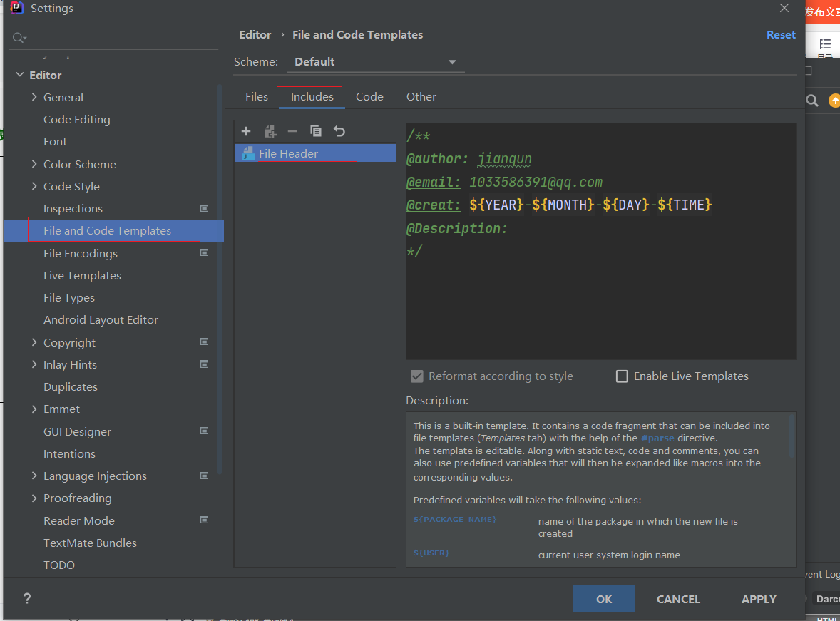Image resolution: width=840 pixels, height=621 pixels.
Task: Click the IntelliJ logo in title bar
Action: [17, 8]
